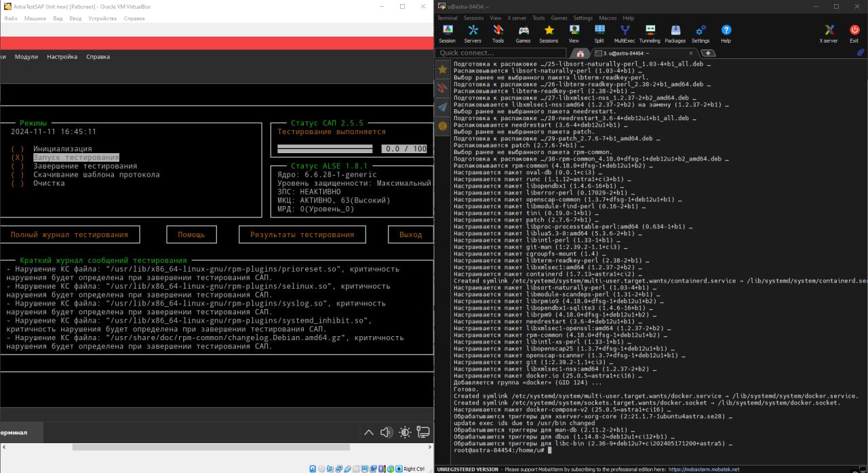Click the network monitor icon in VM tray
The height and width of the screenshot is (473, 868).
coord(423,432)
